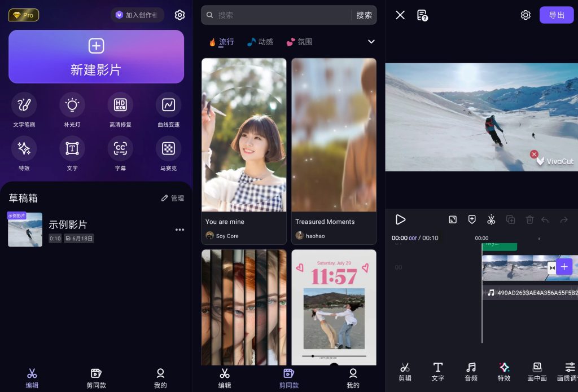Select the 动感 dynamic category

[x=260, y=42]
